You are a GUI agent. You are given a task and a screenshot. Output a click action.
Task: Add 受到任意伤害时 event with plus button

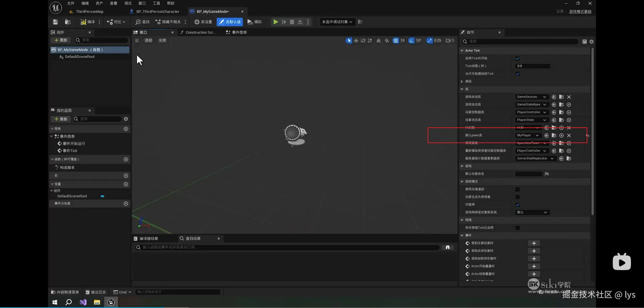click(534, 243)
